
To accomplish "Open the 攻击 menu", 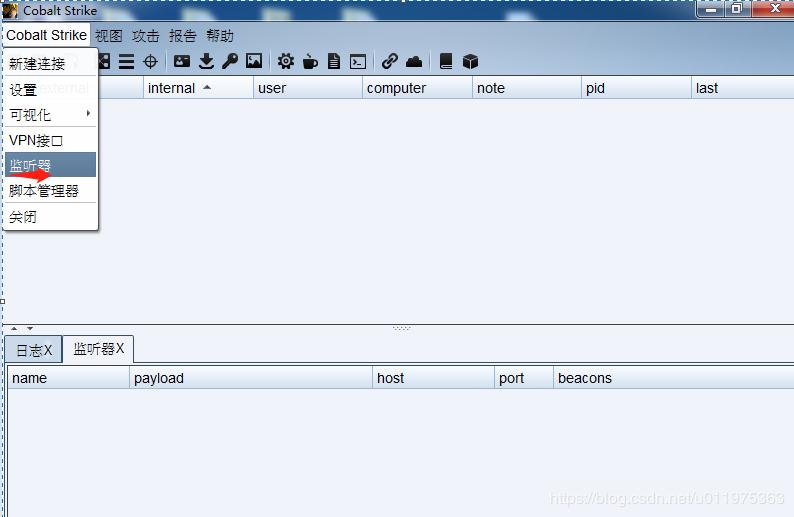I will click(146, 36).
